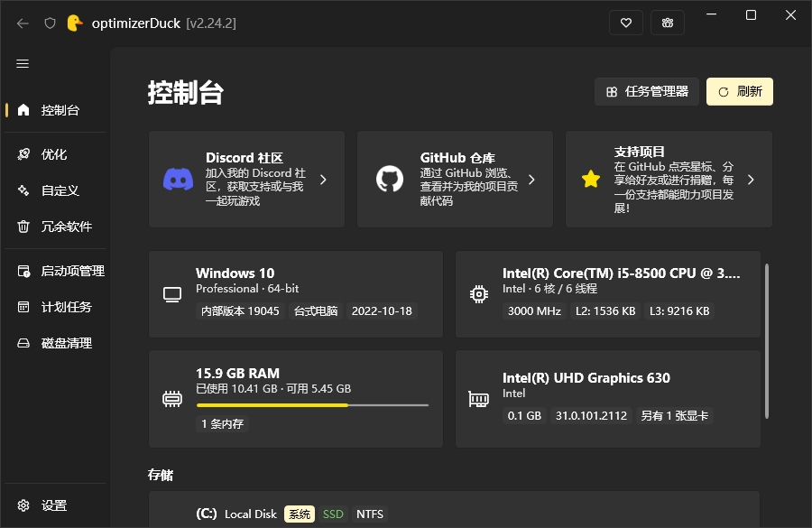Viewport: 812px width, 528px height.
Task: Click the L2: 1536 KB tag
Action: (x=605, y=310)
